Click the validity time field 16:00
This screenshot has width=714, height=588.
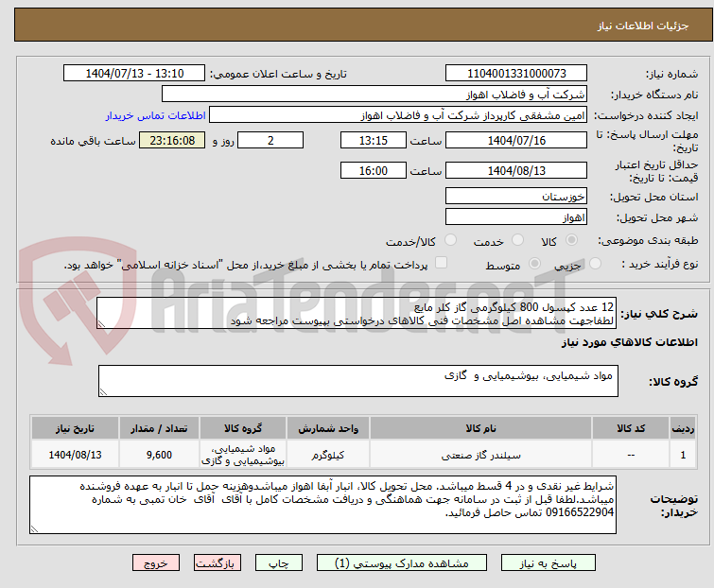click(x=373, y=171)
